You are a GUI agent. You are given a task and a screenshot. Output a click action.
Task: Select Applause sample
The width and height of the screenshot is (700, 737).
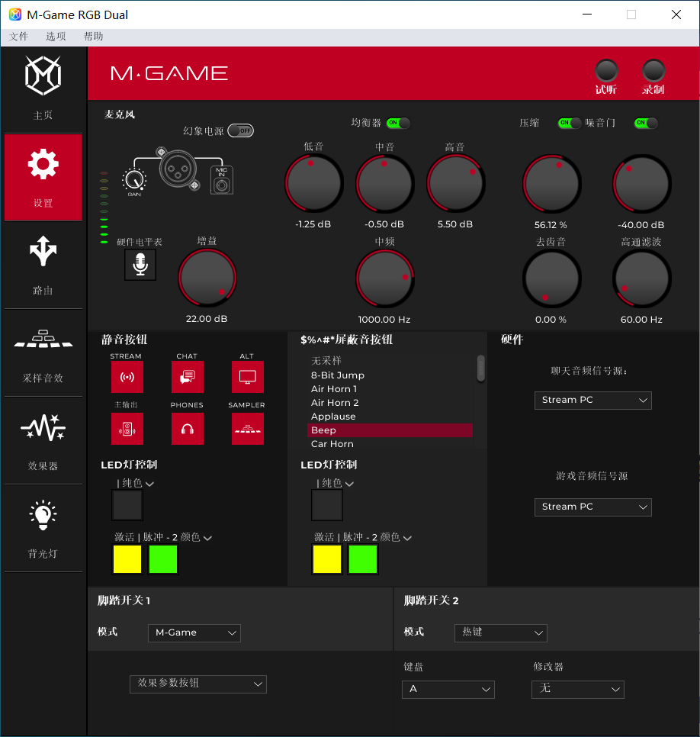click(x=390, y=417)
